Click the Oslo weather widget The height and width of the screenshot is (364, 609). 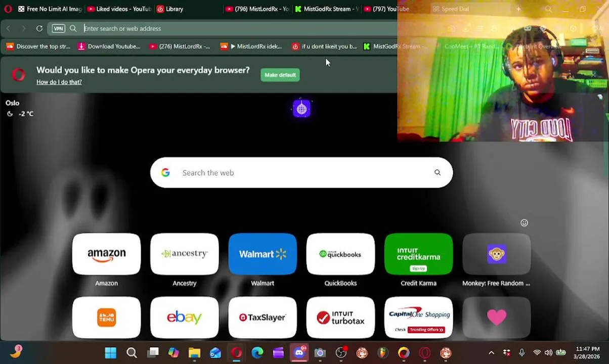(x=19, y=108)
